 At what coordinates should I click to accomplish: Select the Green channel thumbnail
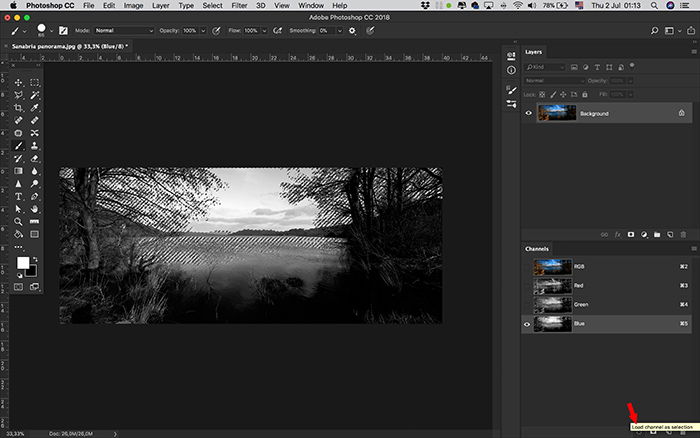click(x=553, y=305)
